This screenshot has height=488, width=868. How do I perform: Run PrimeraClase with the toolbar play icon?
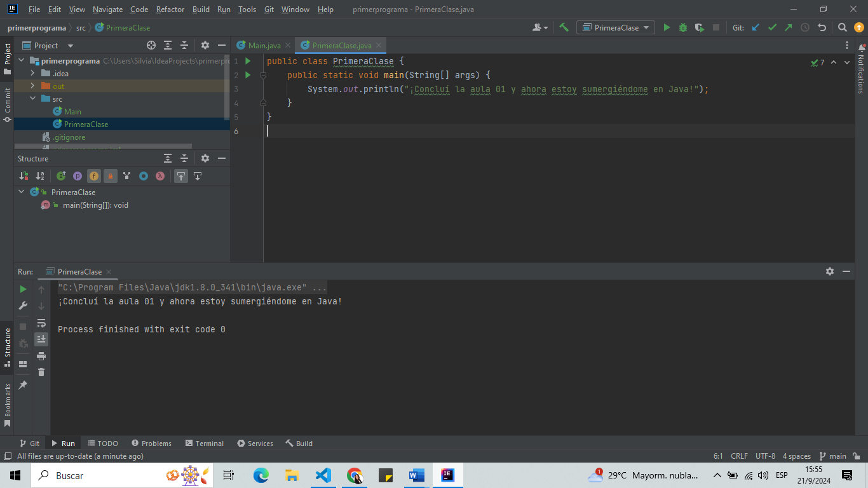pyautogui.click(x=667, y=27)
